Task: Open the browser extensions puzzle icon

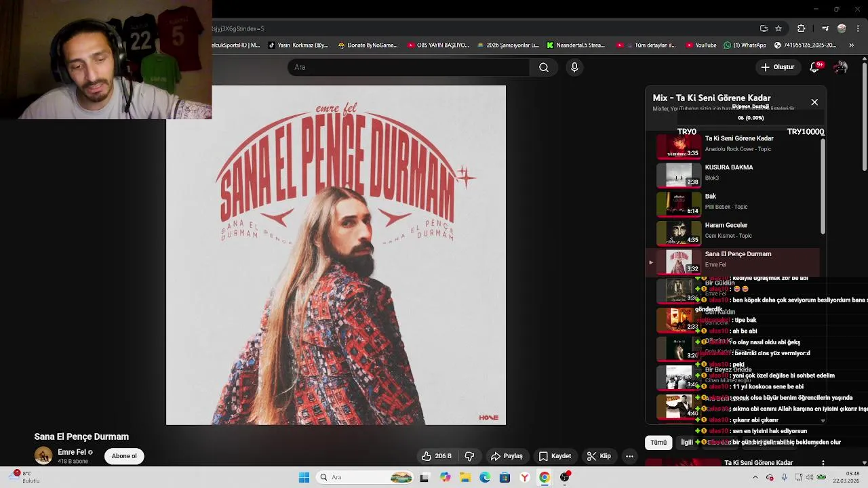Action: point(802,28)
